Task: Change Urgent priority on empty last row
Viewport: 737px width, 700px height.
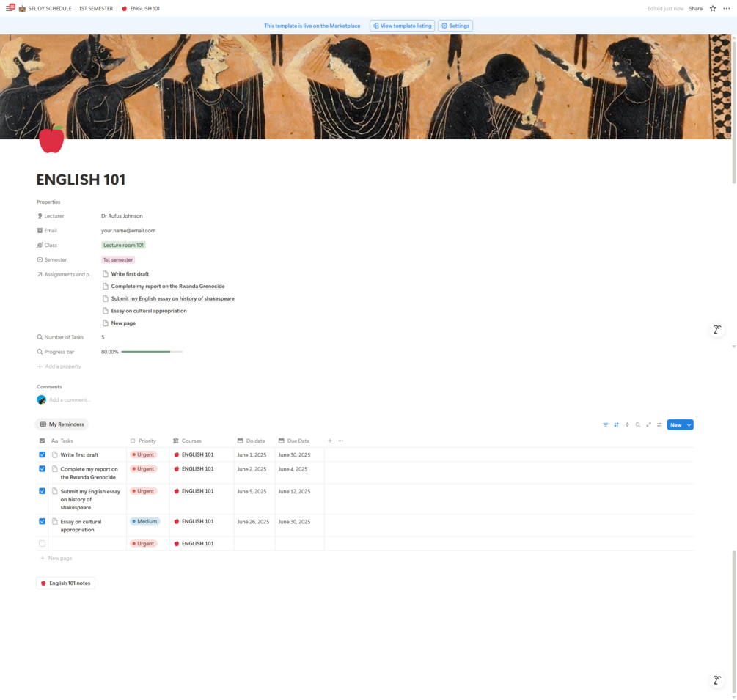Action: 144,544
